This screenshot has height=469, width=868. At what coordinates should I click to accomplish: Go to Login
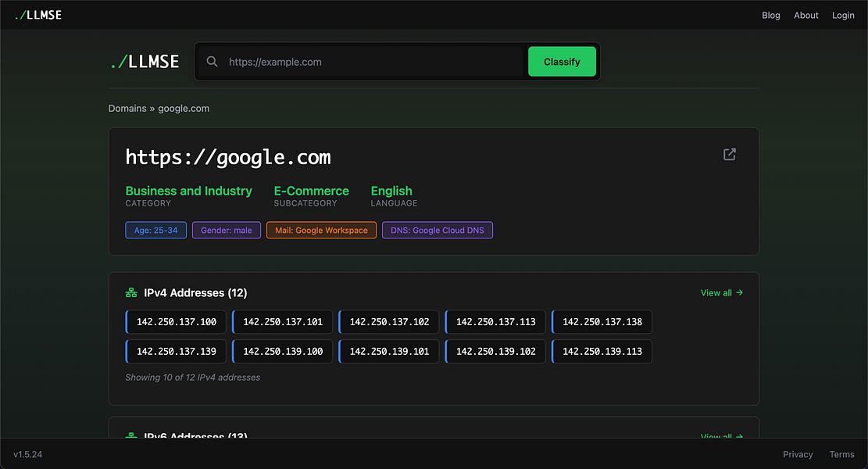click(x=842, y=15)
